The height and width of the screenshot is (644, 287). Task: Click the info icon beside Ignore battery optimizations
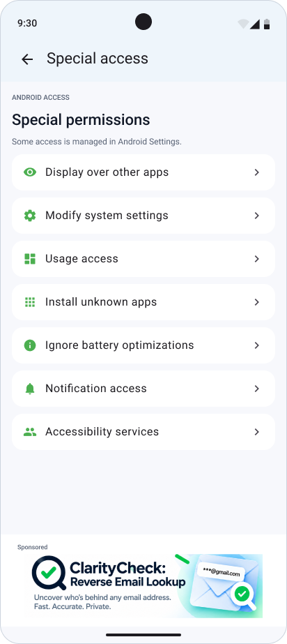(x=30, y=345)
